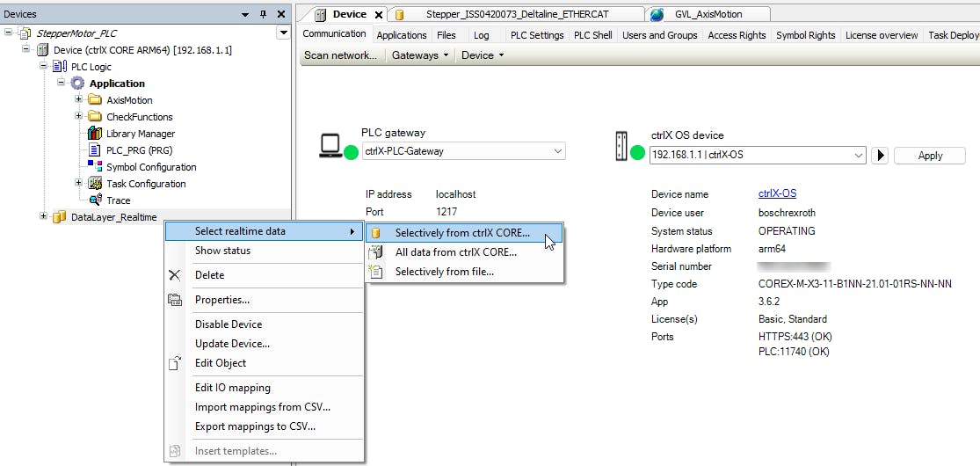The height and width of the screenshot is (466, 980).
Task: Choose All data from ctrlX CORE
Action: tap(464, 252)
